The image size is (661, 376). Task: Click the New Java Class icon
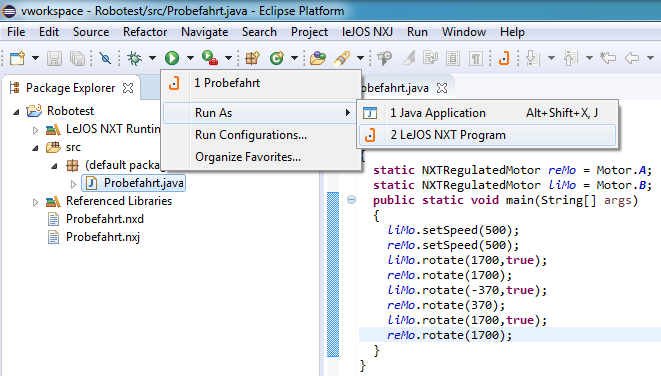[277, 58]
